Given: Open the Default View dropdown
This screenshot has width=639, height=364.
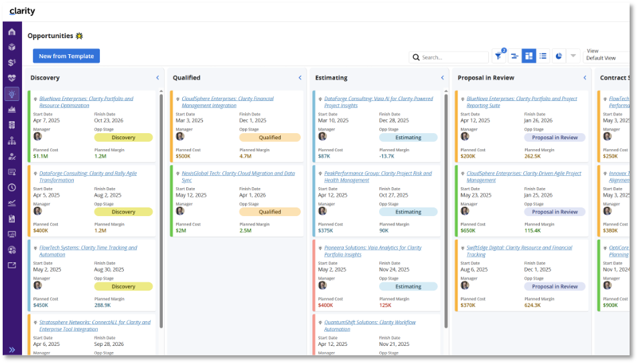Looking at the screenshot, I should (606, 58).
